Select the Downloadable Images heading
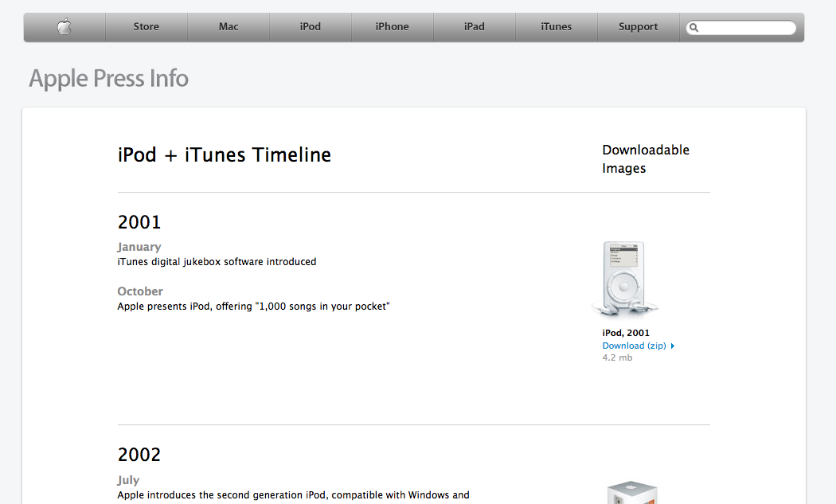836x504 pixels. tap(646, 159)
